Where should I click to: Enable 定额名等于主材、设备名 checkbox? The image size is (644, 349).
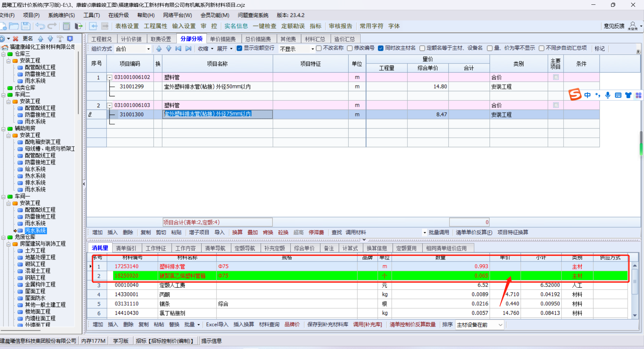coord(422,48)
